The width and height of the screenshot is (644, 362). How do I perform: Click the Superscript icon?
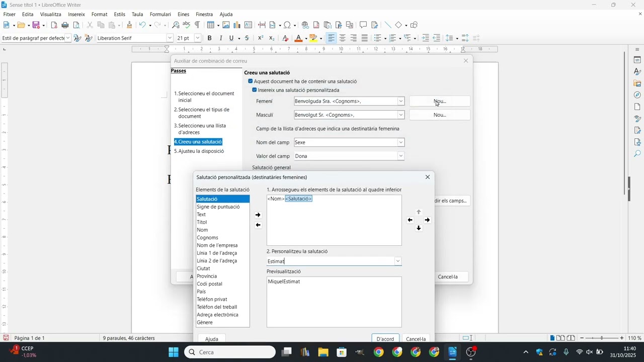pyautogui.click(x=261, y=38)
